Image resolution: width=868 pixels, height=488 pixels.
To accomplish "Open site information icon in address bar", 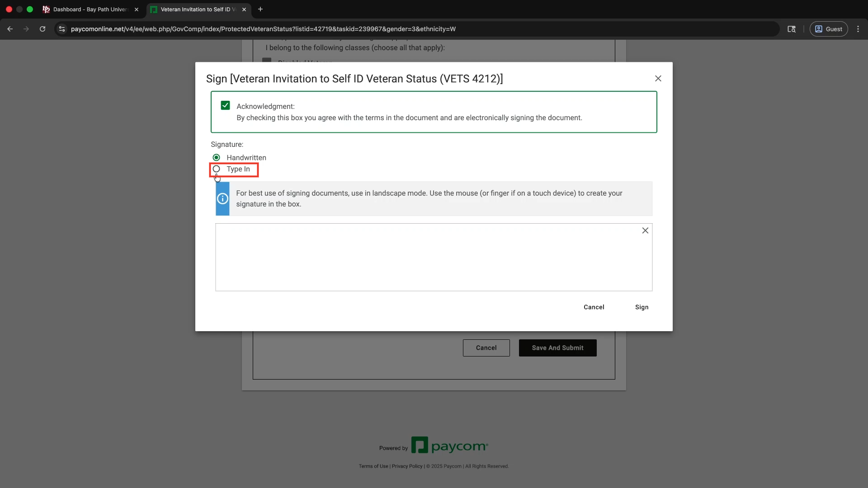I will click(x=62, y=29).
